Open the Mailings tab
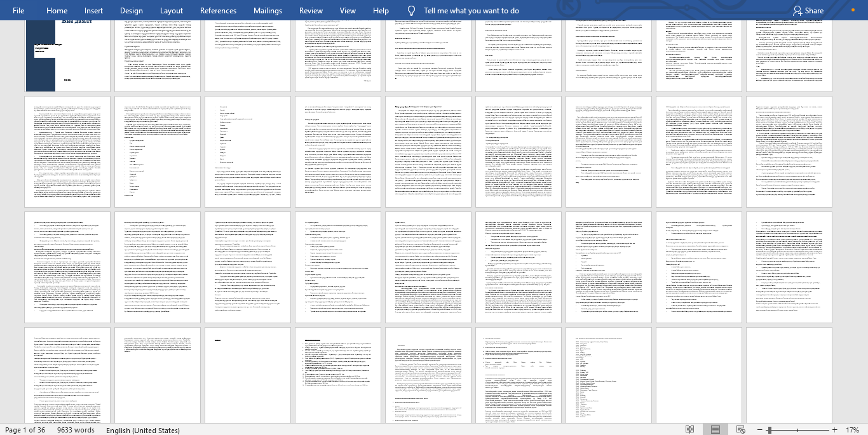Image resolution: width=868 pixels, height=435 pixels. [x=268, y=11]
